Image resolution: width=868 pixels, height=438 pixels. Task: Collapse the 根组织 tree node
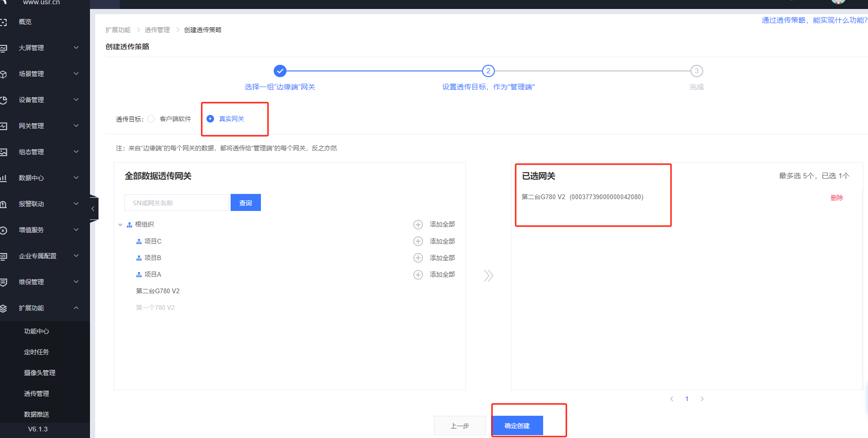click(x=120, y=225)
